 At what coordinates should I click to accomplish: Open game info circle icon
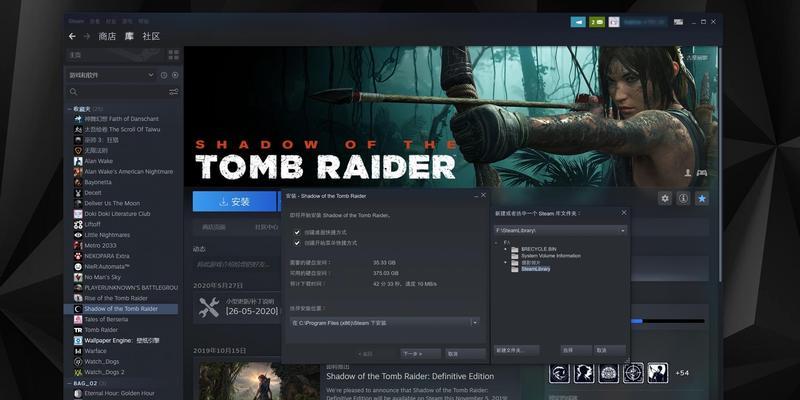tap(684, 198)
